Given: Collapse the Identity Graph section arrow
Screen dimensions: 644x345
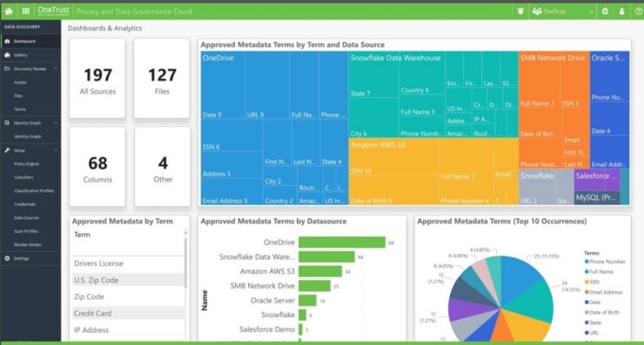Looking at the screenshot, I should 56,123.
